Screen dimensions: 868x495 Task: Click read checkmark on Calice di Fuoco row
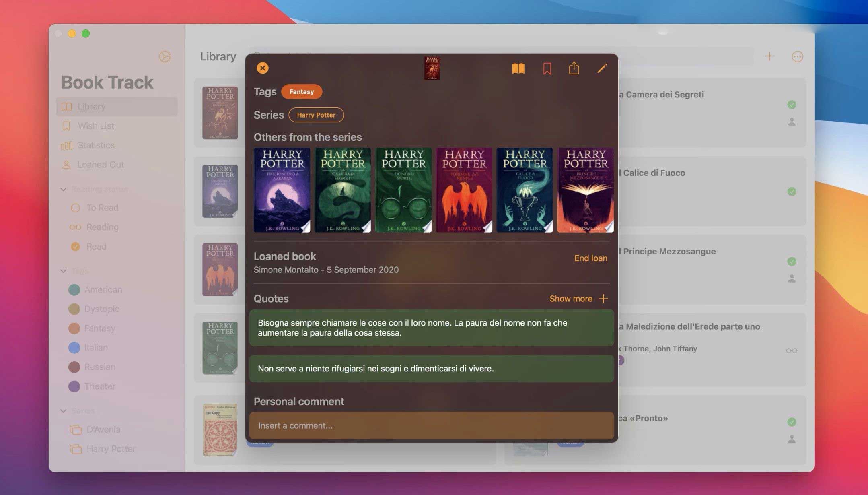(x=792, y=192)
